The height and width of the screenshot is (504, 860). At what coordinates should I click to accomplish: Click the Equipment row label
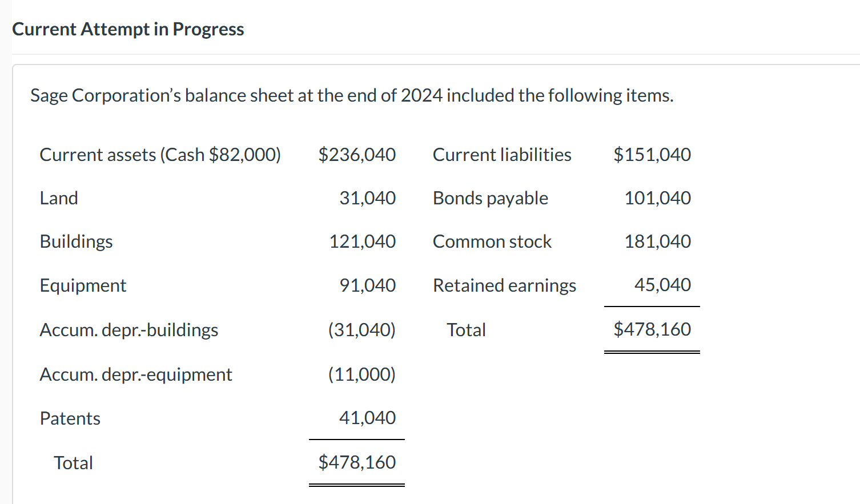pos(83,285)
